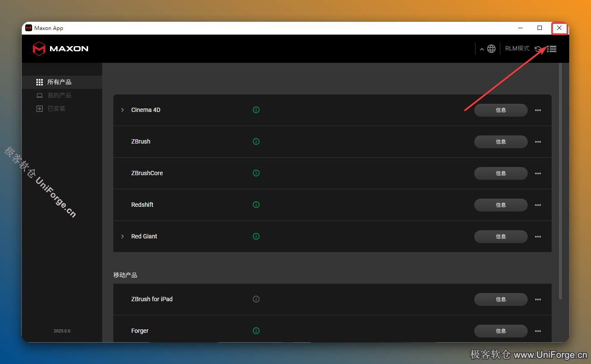The height and width of the screenshot is (364, 591).
Task: Click grey info icon for ZBrush for iPad
Action: click(x=256, y=299)
